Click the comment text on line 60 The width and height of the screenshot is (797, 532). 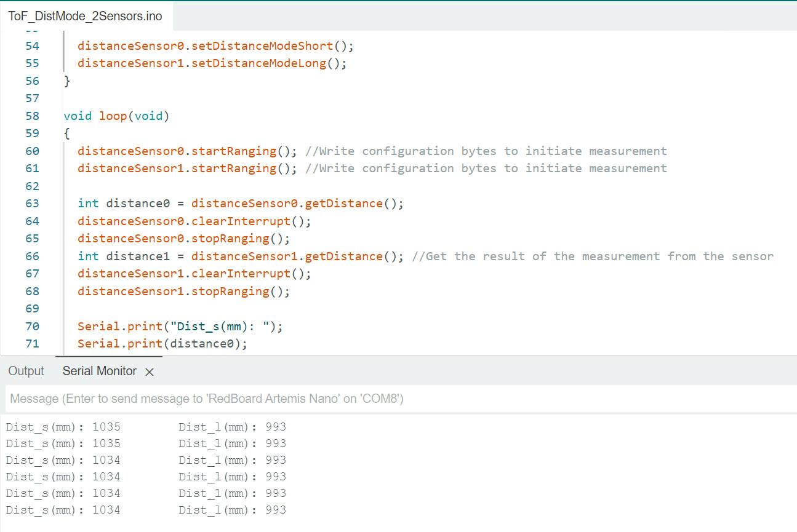click(486, 151)
